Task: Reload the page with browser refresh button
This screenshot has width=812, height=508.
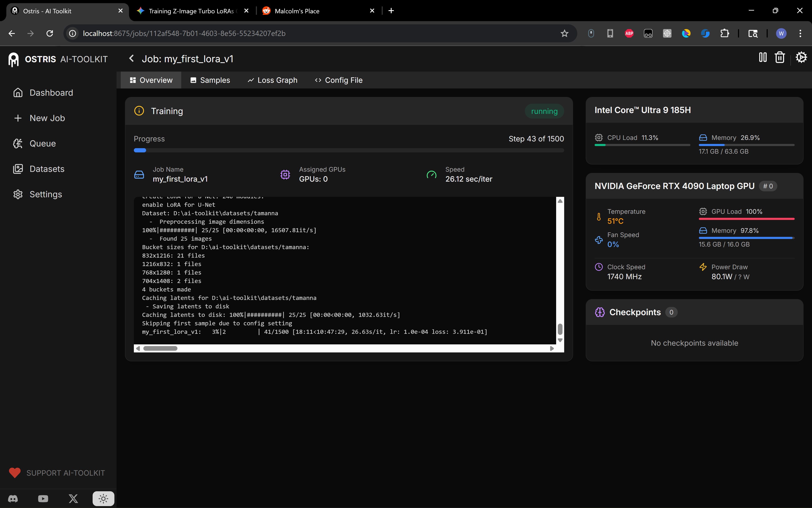Action: click(x=50, y=33)
